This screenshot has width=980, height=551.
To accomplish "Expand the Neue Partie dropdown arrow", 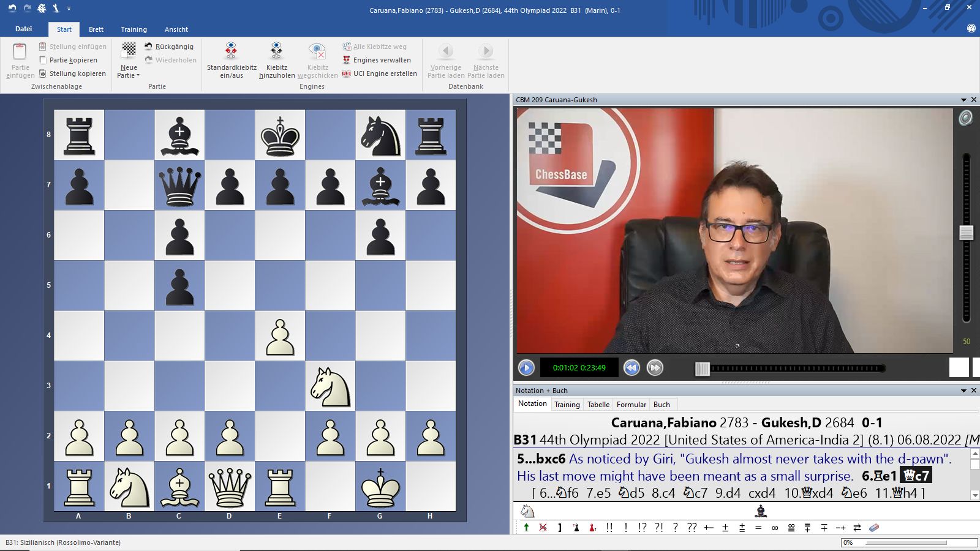I will tap(137, 76).
